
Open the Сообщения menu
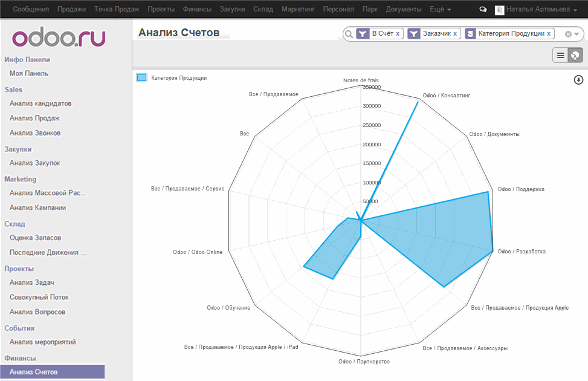(x=31, y=9)
